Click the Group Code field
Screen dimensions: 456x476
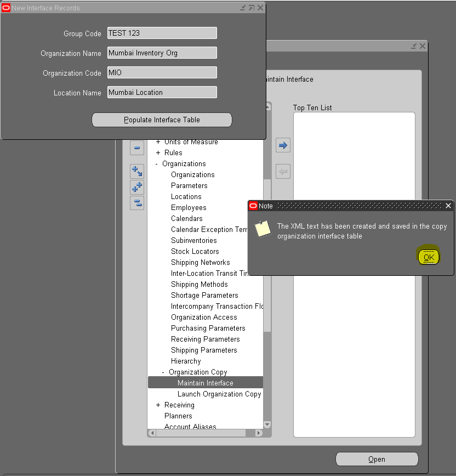[x=162, y=33]
